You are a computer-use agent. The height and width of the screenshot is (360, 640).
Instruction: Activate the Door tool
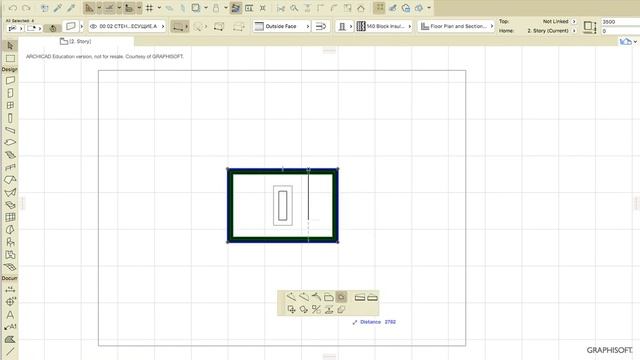10,93
